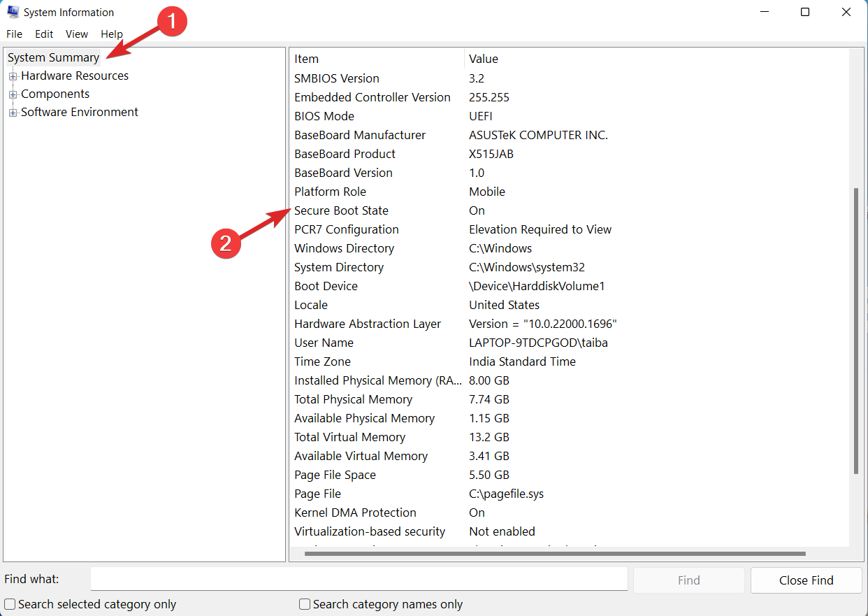Select the Available Physical Memory row
868x616 pixels.
tap(570, 418)
